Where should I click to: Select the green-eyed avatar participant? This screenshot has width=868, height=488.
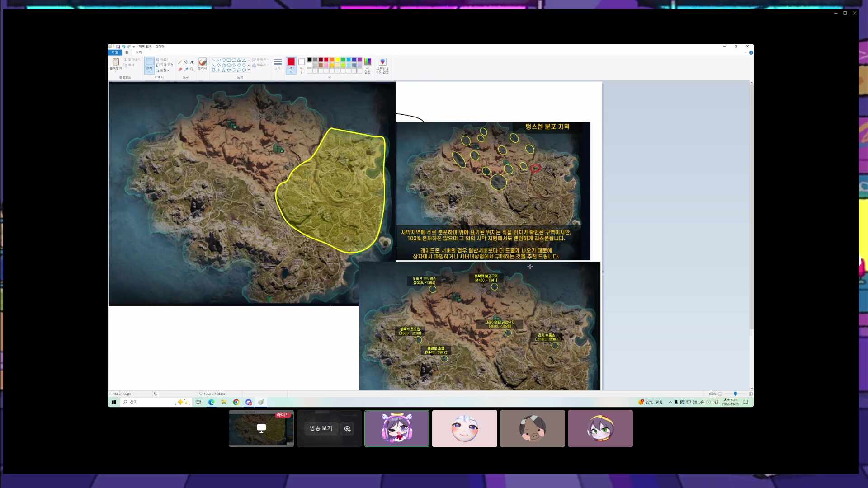pos(600,428)
